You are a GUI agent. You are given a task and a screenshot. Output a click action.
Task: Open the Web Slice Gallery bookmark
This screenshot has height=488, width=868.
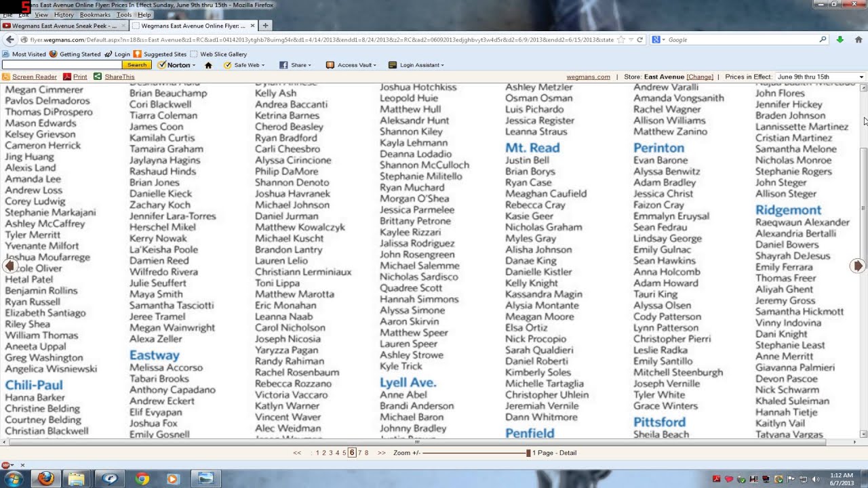tap(218, 54)
